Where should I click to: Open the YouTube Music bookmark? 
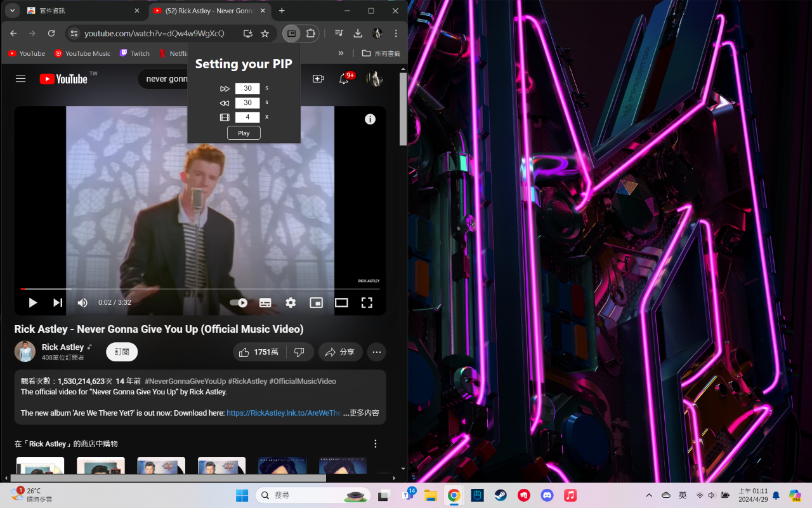coord(82,53)
